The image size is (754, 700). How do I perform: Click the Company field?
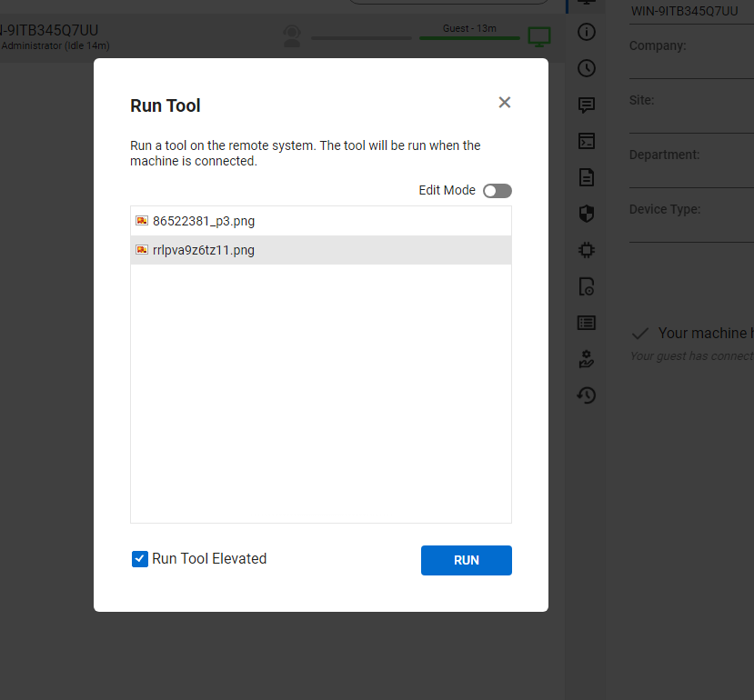[x=691, y=62]
